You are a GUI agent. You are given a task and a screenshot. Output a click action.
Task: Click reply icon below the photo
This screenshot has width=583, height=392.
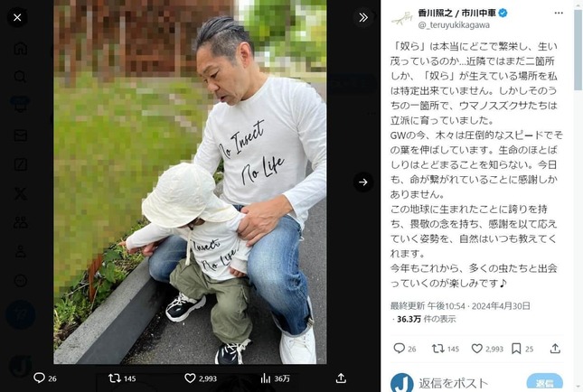tap(39, 378)
